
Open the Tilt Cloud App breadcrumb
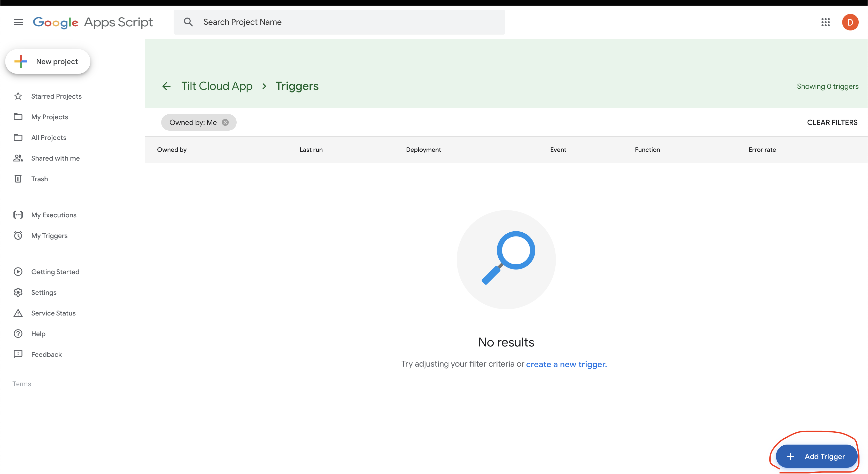[217, 86]
